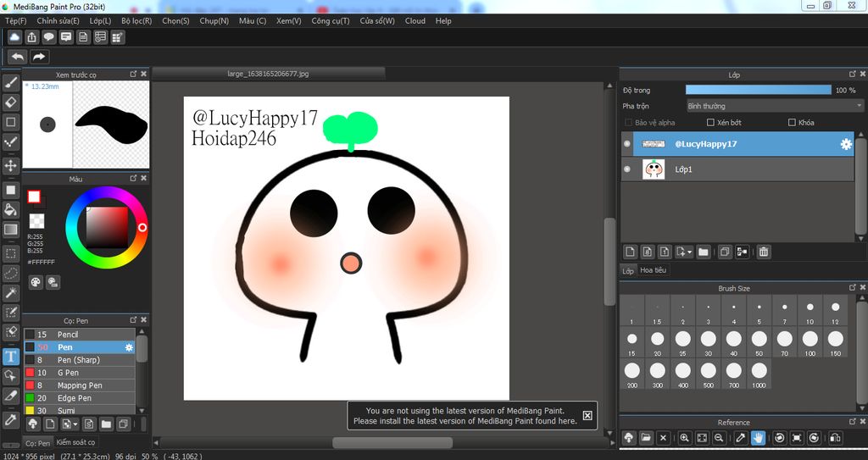
Task: Choose brush size 7
Action: pos(784,311)
